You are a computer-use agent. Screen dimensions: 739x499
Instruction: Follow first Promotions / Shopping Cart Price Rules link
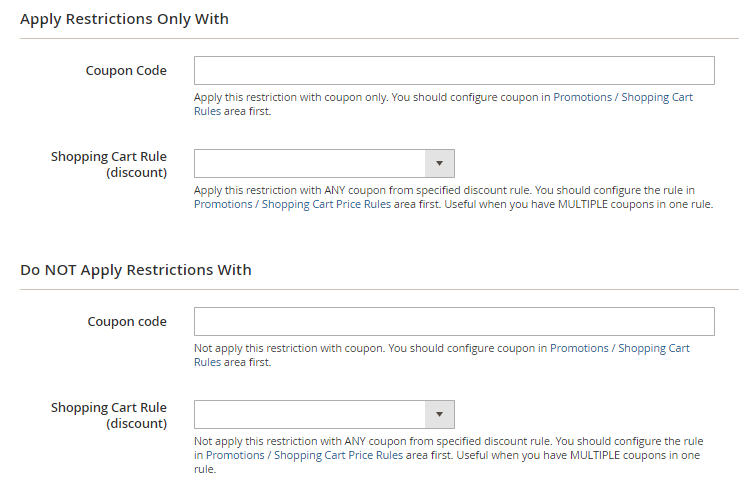[x=292, y=204]
